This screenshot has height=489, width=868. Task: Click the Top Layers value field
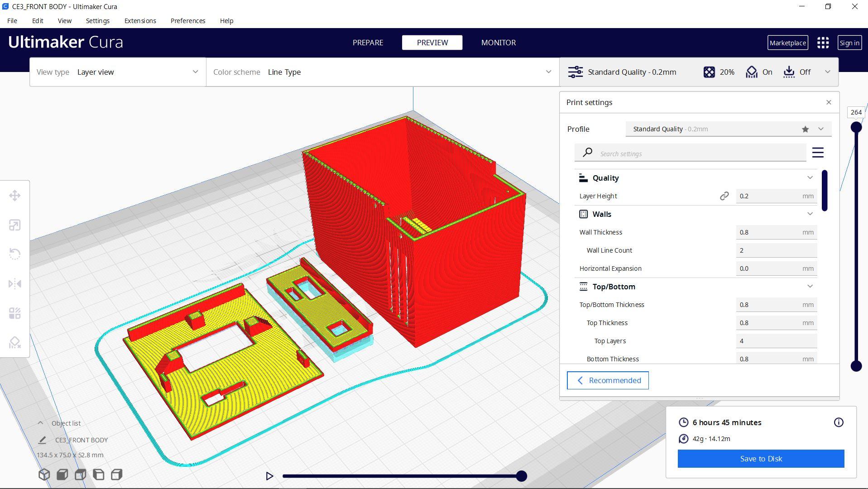pyautogui.click(x=776, y=341)
